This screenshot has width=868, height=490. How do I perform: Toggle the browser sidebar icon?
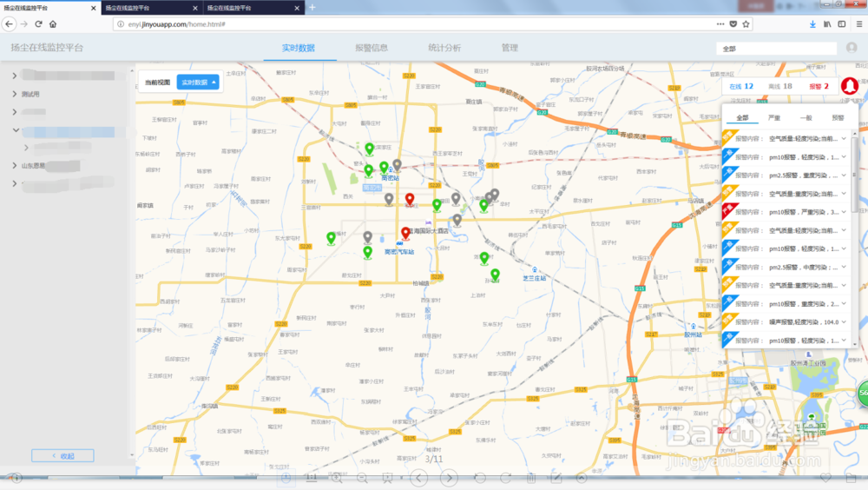point(841,23)
